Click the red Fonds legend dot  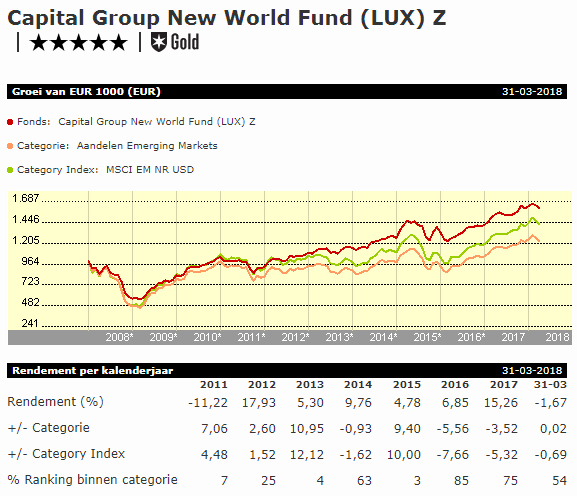10,122
